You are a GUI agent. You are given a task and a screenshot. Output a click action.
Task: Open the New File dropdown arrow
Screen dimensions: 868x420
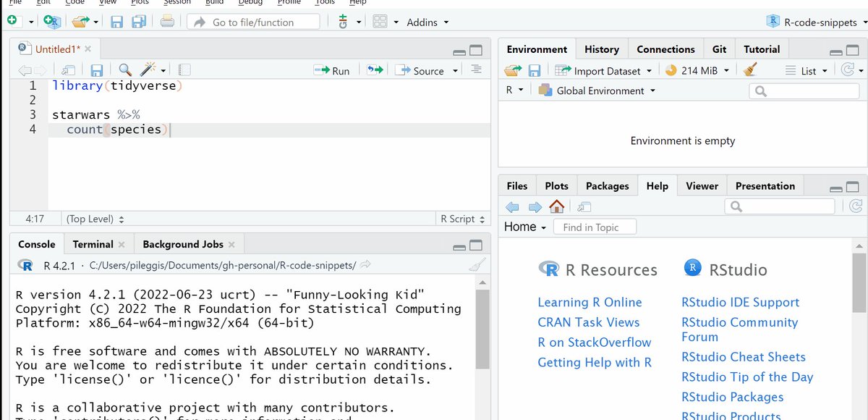(x=31, y=22)
